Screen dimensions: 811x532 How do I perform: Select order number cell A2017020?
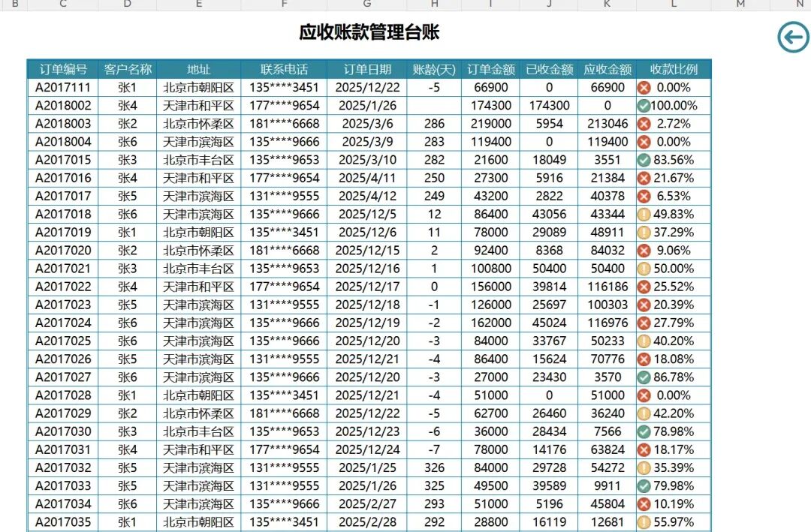62,251
